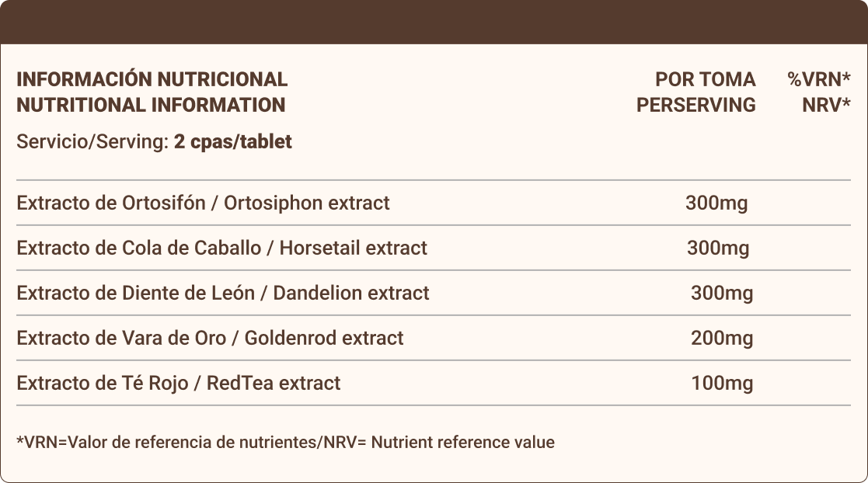Select the Ortosiphon extract row label
868x483 pixels.
[x=203, y=203]
